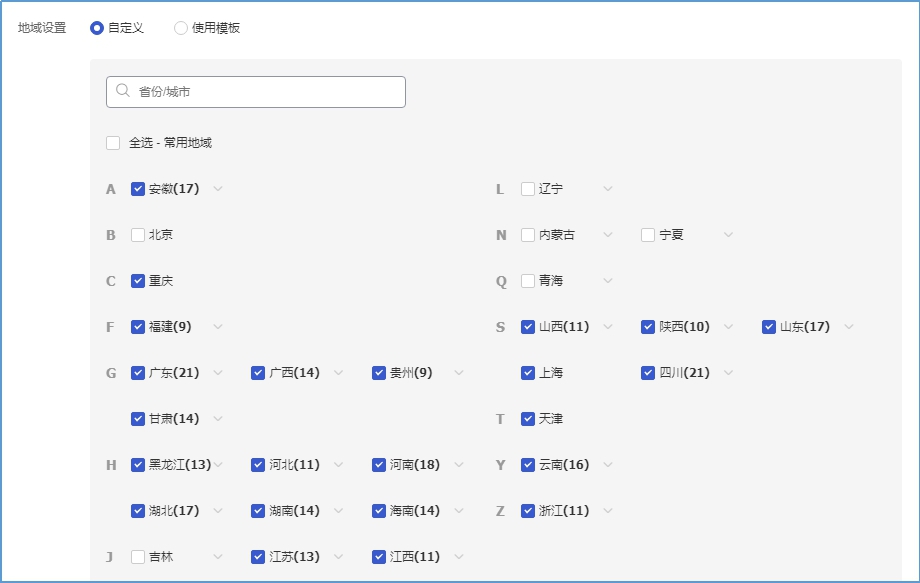Expand the 辽宁 dropdown arrow
Image resolution: width=920 pixels, height=583 pixels.
click(x=607, y=189)
